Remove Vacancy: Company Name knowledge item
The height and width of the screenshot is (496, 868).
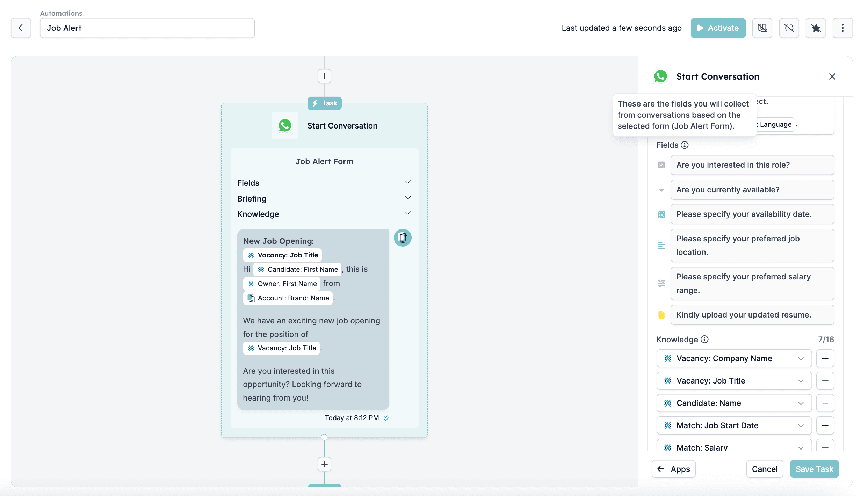(x=825, y=359)
